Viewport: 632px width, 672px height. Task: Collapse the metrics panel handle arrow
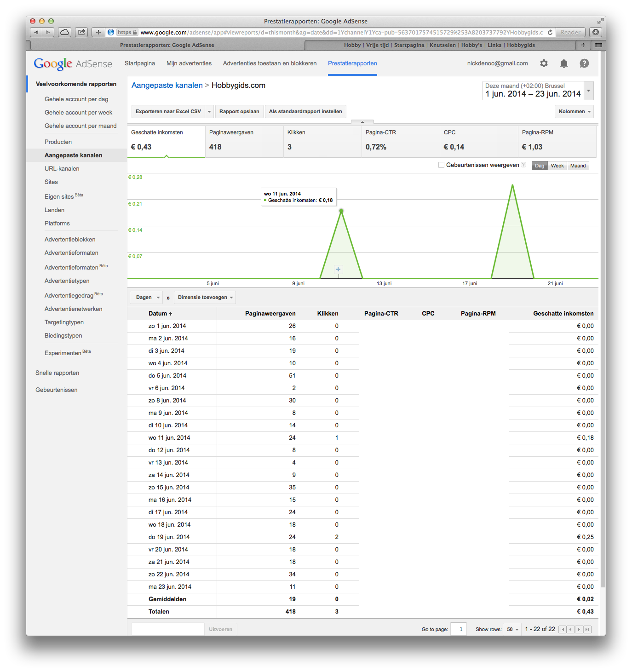(x=362, y=122)
